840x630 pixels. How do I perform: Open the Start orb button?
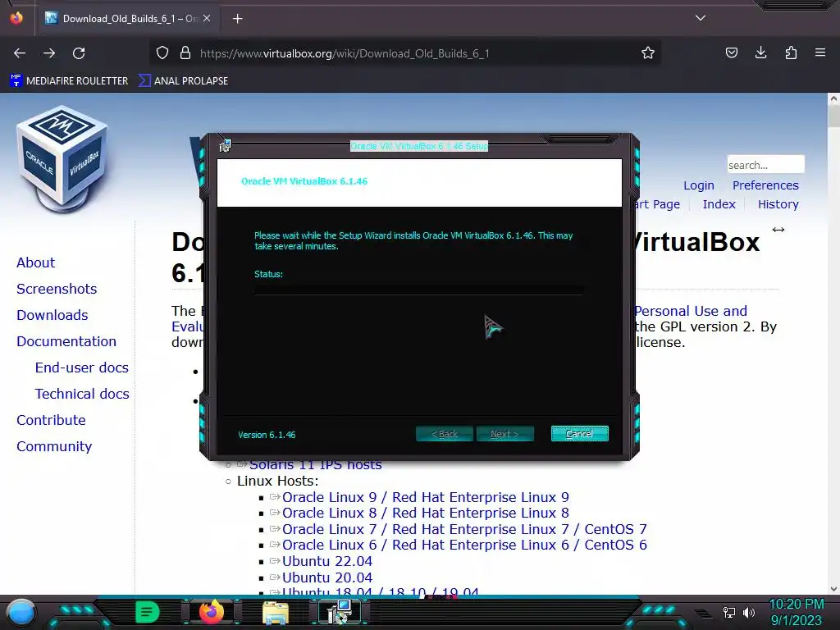coord(21,612)
